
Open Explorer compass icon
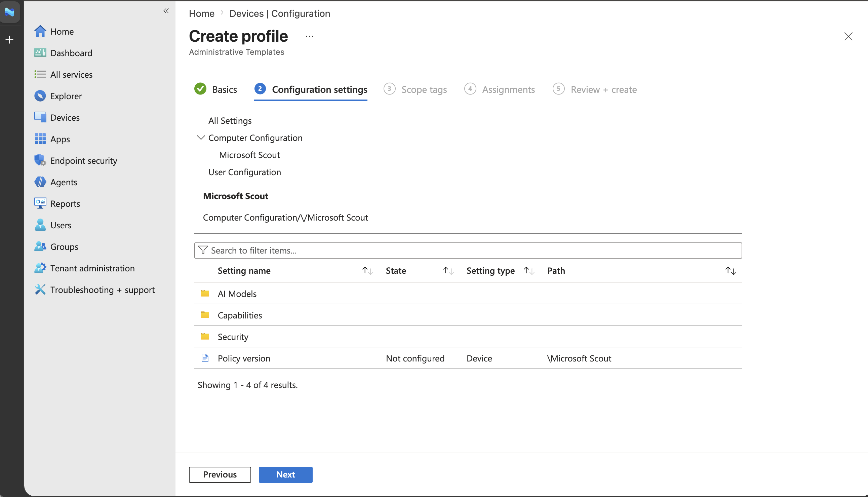click(x=40, y=96)
